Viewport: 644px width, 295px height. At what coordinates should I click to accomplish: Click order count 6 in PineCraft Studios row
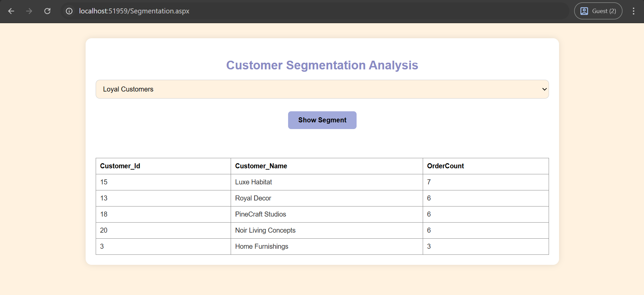pos(486,214)
